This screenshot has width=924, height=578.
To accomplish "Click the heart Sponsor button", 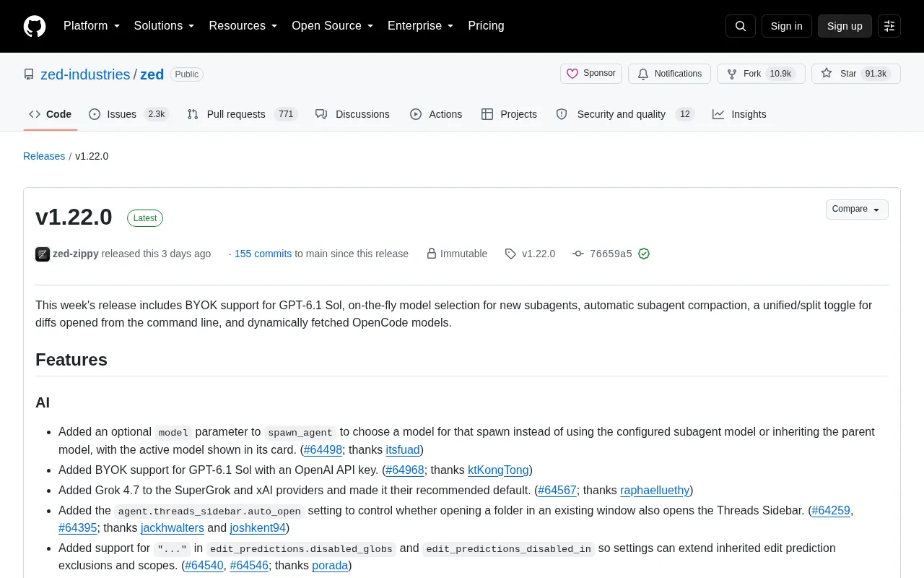I will click(x=590, y=74).
